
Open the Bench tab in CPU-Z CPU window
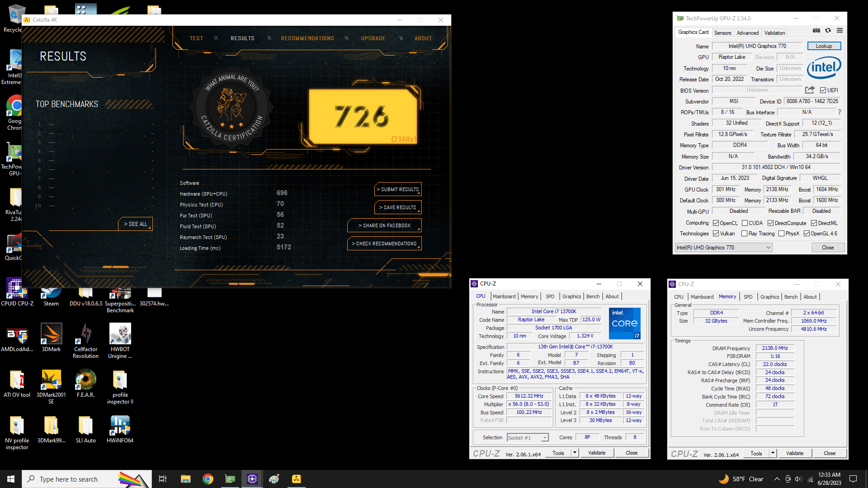click(593, 296)
